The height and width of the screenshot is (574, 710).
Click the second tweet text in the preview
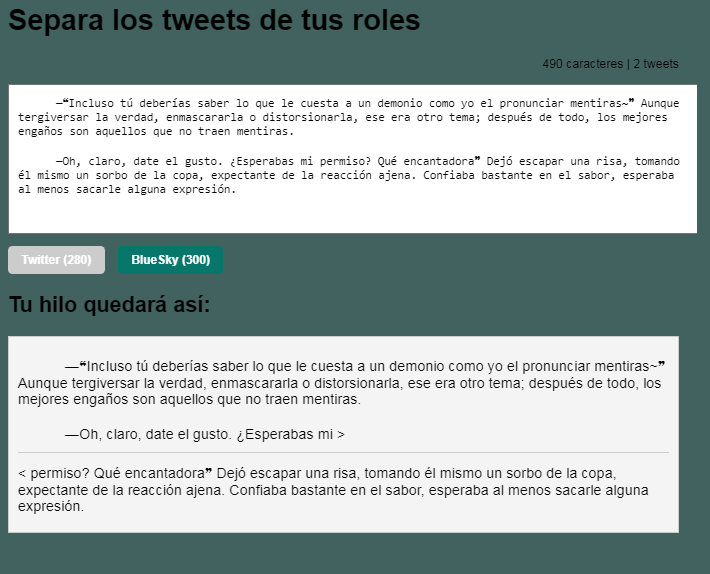click(x=330, y=489)
